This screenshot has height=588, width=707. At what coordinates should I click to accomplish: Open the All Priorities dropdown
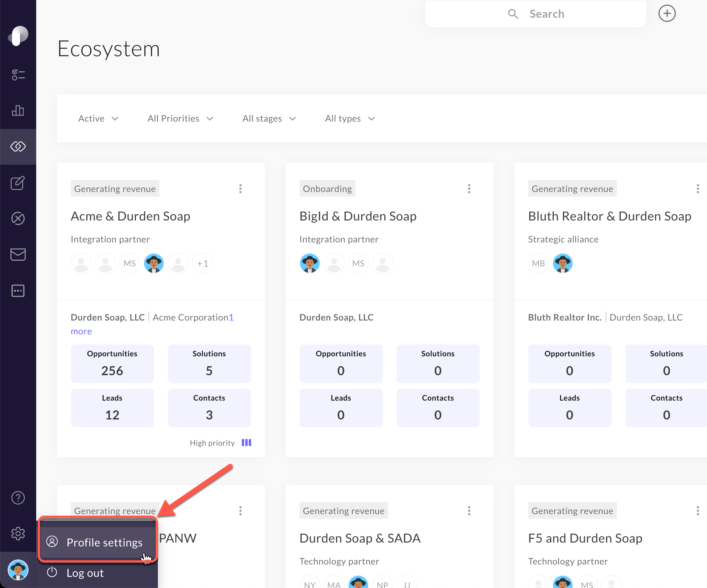tap(180, 119)
